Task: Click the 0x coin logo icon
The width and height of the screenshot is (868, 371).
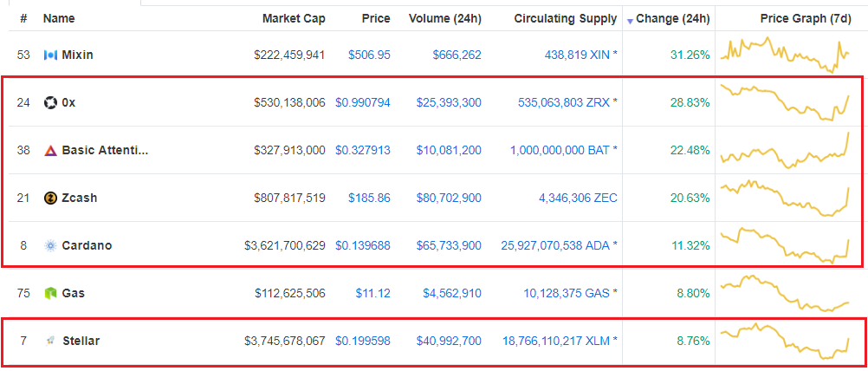Action: (x=50, y=103)
